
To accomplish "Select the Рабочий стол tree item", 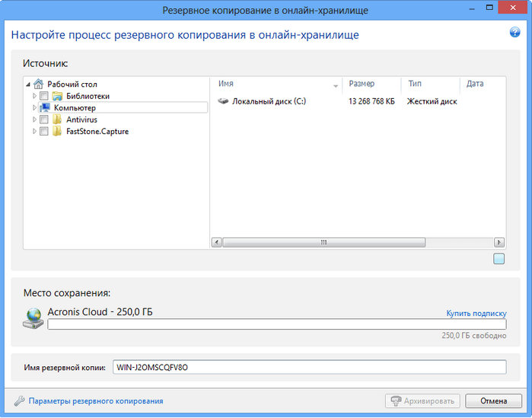I will pos(72,85).
